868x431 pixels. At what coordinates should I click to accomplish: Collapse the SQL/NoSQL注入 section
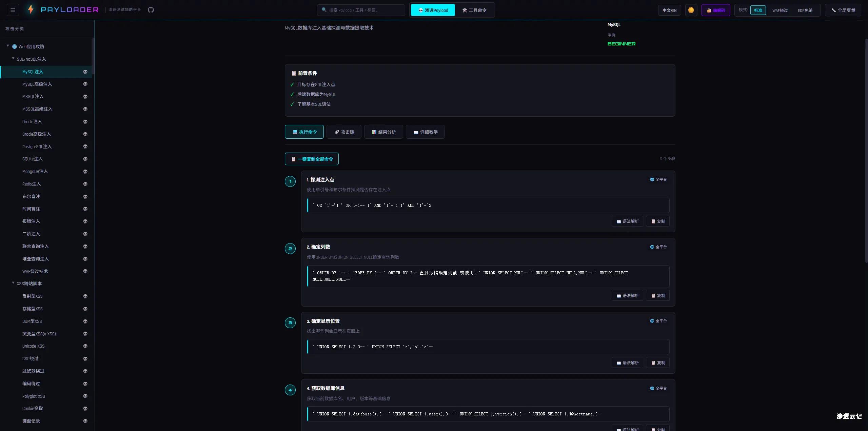point(12,59)
